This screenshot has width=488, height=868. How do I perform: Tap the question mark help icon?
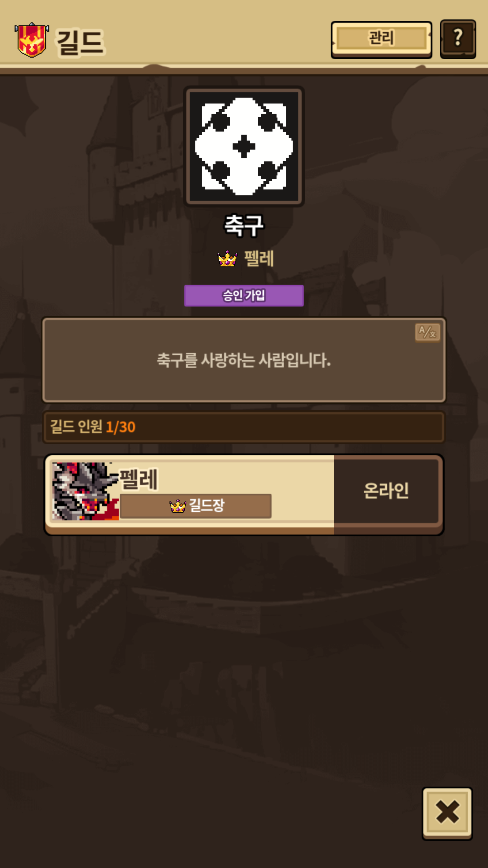[x=458, y=39]
